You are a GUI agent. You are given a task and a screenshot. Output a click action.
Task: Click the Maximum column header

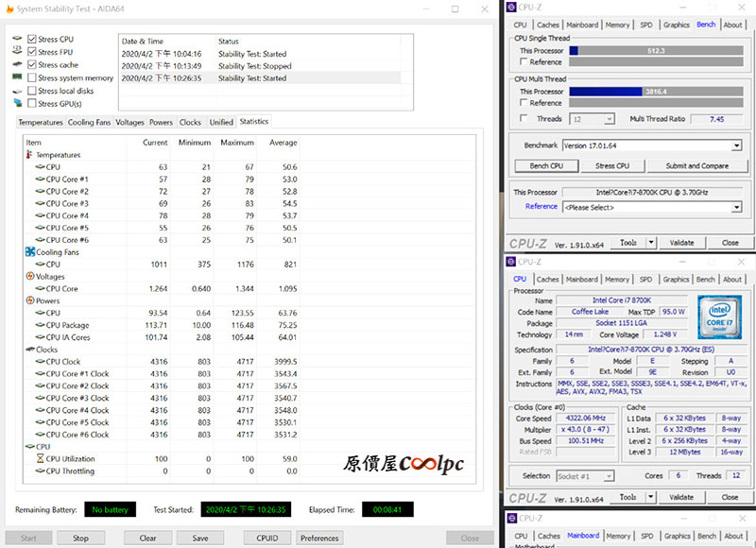click(x=235, y=143)
